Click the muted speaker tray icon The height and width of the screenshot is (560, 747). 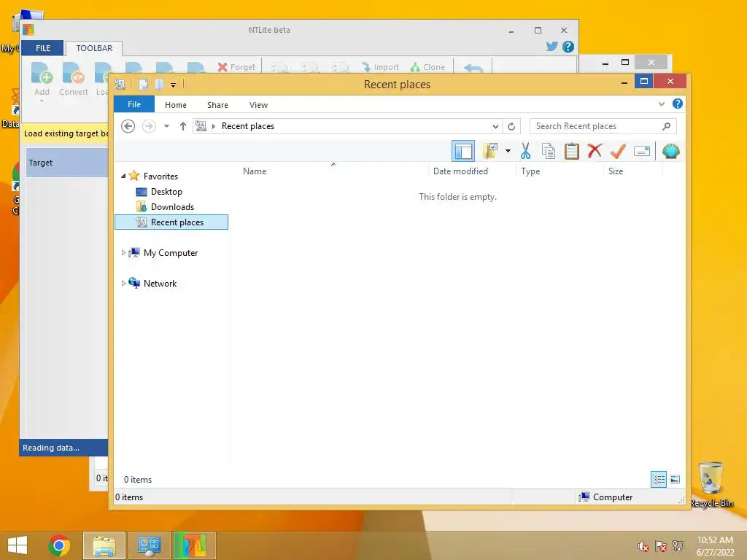pos(643,546)
